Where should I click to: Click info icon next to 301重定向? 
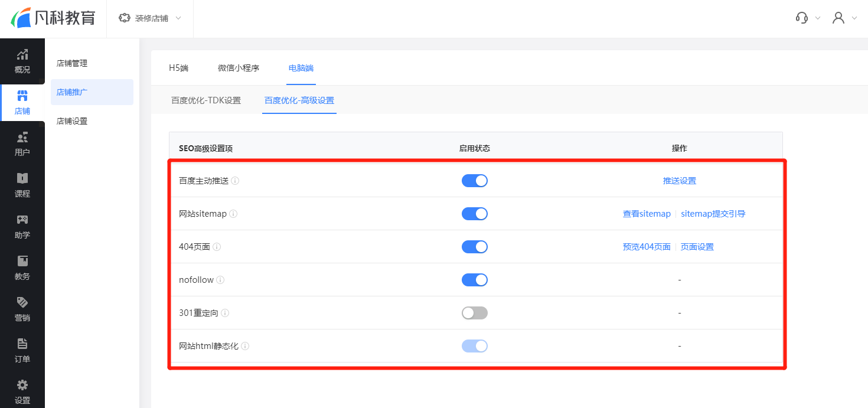pos(225,313)
